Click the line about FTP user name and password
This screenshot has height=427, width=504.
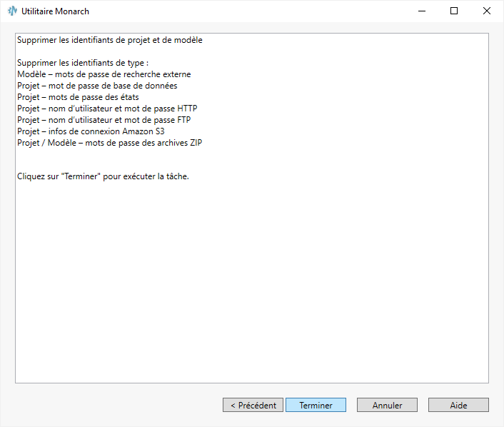click(104, 120)
